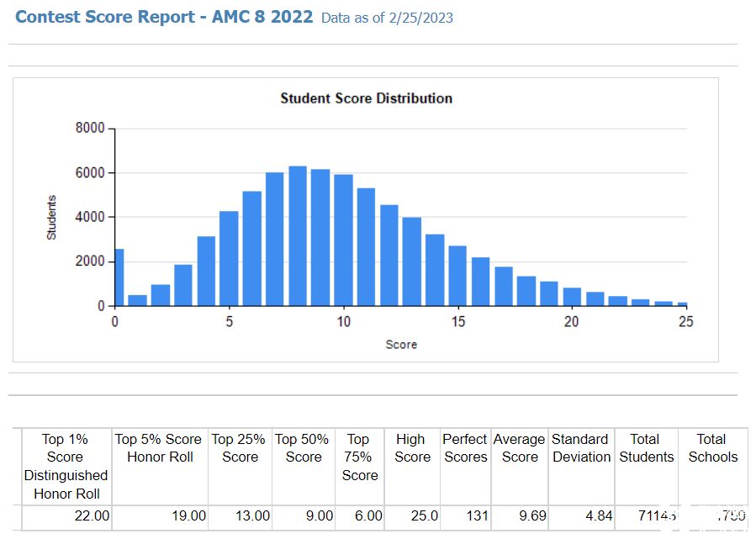Select the Top 1% Score Distinguished Honor Roll header
Screen dimensions: 756x539
[x=66, y=466]
